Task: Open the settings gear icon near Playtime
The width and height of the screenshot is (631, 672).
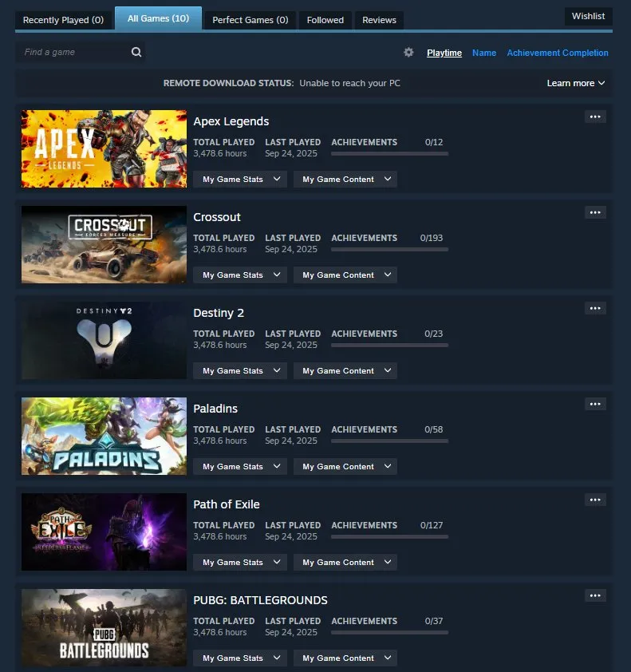Action: [x=408, y=53]
